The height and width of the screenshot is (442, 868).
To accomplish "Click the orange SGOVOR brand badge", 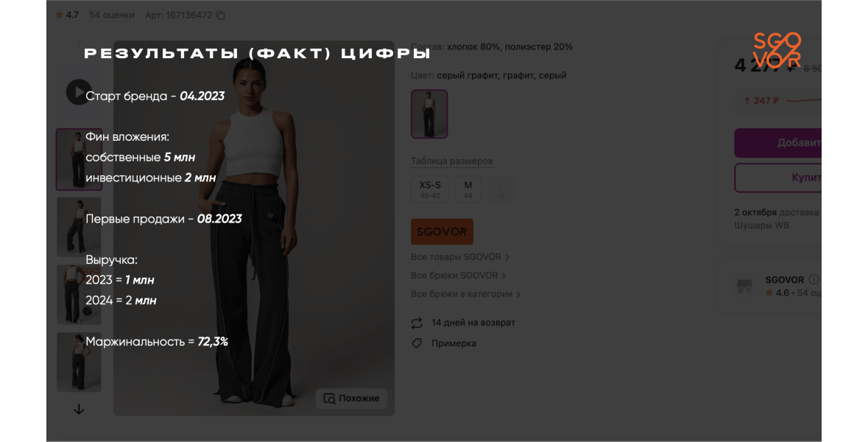I will click(x=442, y=231).
